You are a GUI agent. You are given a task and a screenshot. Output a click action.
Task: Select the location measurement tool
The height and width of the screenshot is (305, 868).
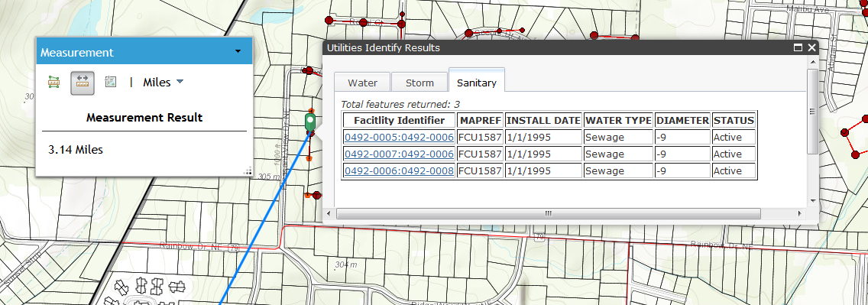pos(110,83)
